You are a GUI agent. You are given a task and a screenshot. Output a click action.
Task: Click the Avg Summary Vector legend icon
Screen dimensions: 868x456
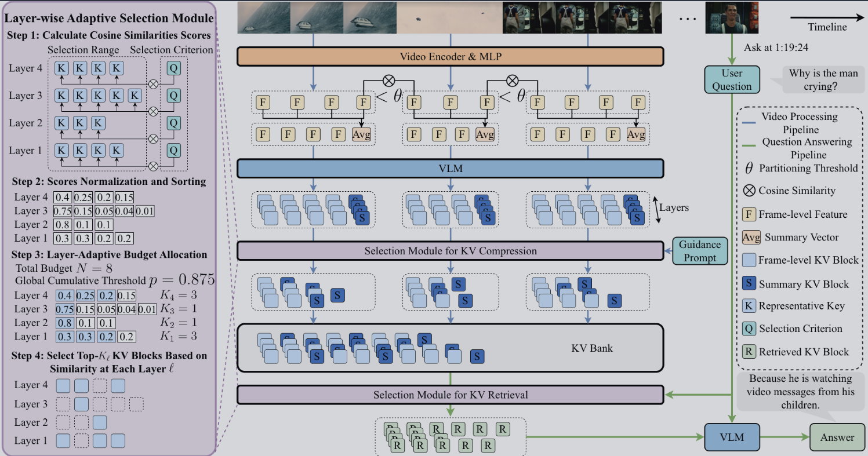(750, 238)
